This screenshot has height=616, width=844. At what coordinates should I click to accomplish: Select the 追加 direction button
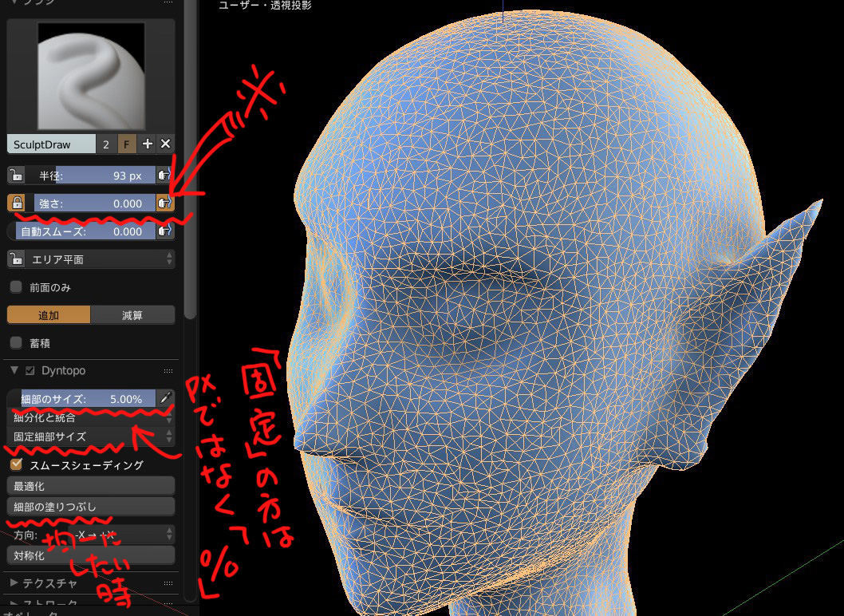49,315
